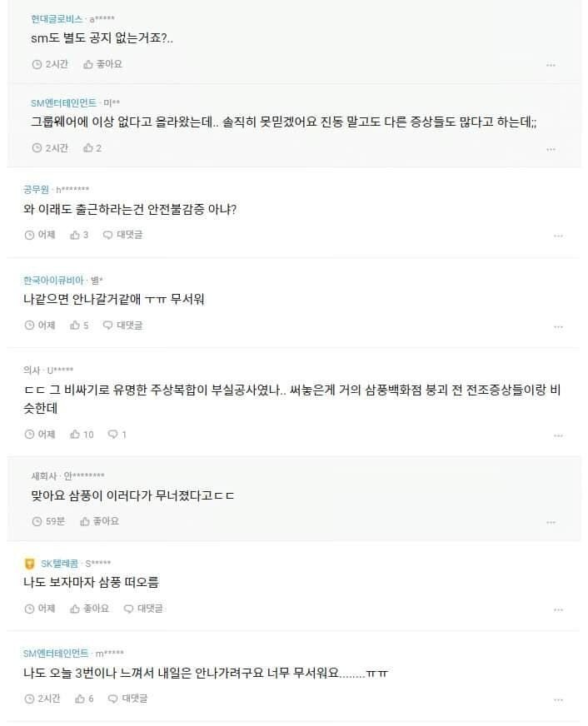Click the 현대글로비스 company name
Viewport: 588px width, 726px height.
pyautogui.click(x=57, y=18)
